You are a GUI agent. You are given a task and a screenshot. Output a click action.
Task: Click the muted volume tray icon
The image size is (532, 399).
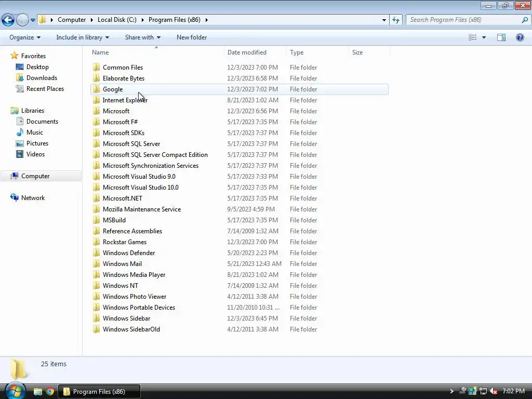494,391
